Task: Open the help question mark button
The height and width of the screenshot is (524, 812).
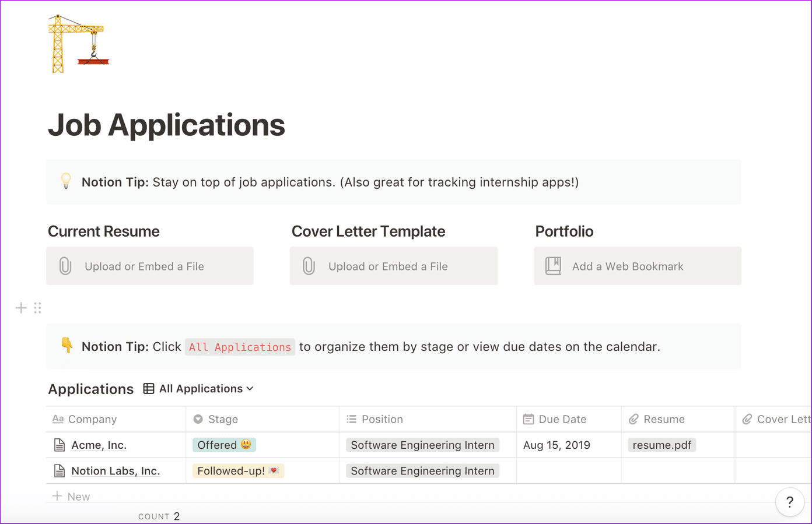Action: pyautogui.click(x=790, y=502)
